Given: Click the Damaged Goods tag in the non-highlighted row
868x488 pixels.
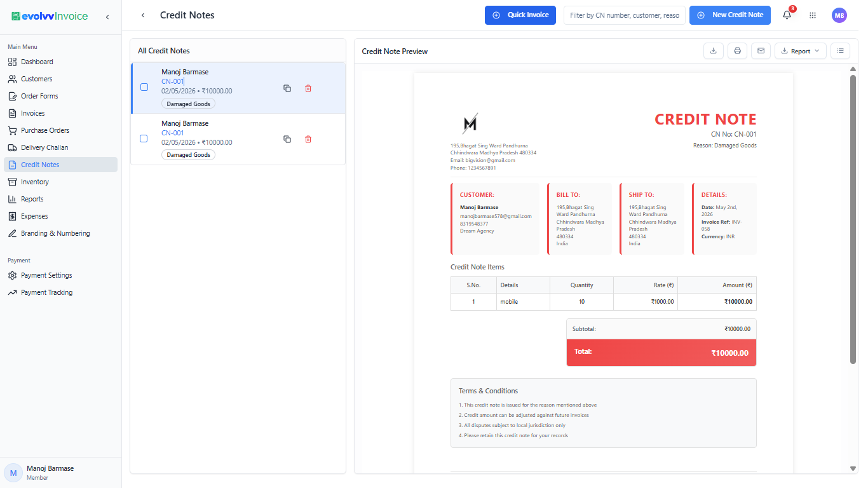Looking at the screenshot, I should 188,155.
